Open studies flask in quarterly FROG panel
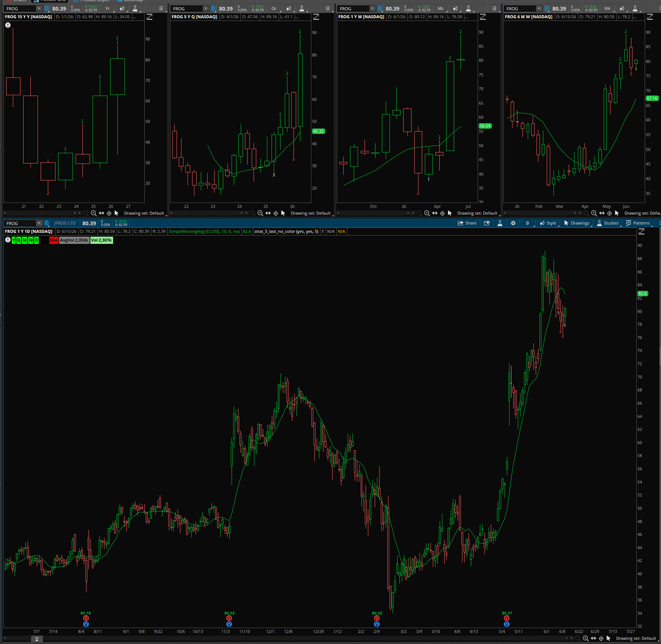Viewport: 661px width, 644px height. click(x=301, y=9)
